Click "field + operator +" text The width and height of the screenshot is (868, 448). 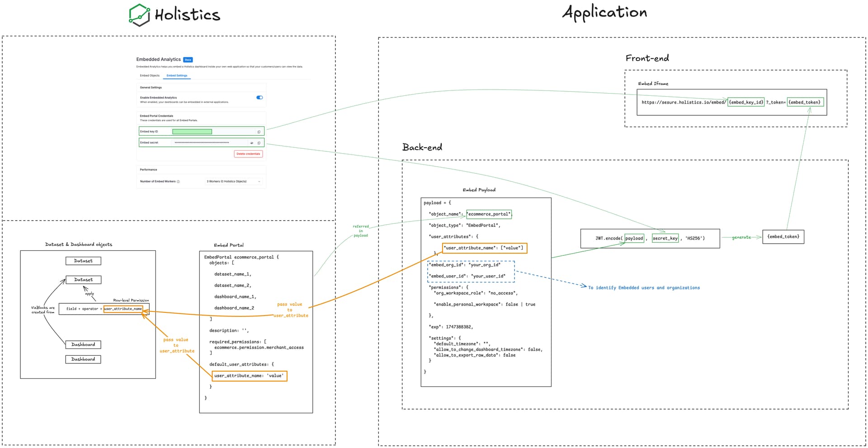click(x=84, y=309)
